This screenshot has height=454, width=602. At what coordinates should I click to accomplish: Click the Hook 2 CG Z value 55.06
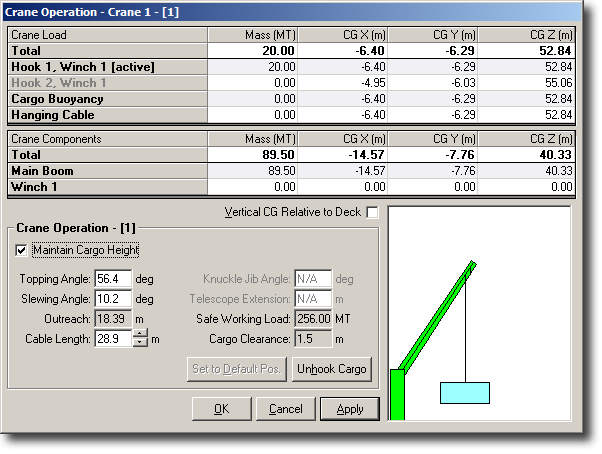[x=526, y=83]
